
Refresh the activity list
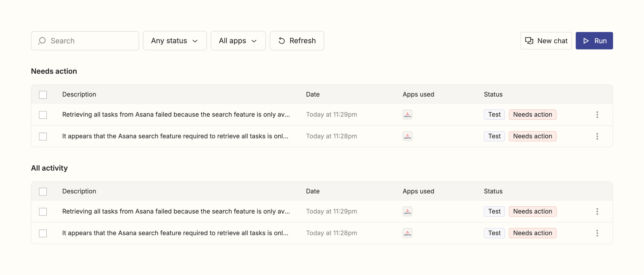[297, 41]
